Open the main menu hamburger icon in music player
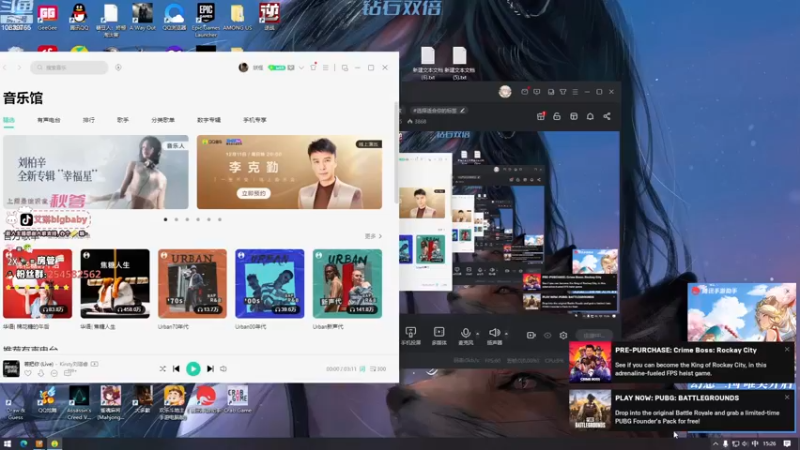 [x=326, y=67]
